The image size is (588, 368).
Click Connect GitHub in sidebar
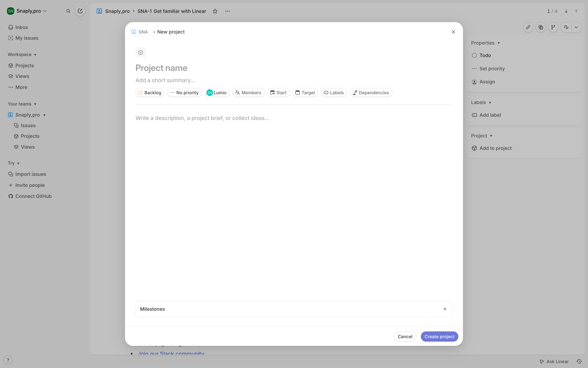(30, 196)
